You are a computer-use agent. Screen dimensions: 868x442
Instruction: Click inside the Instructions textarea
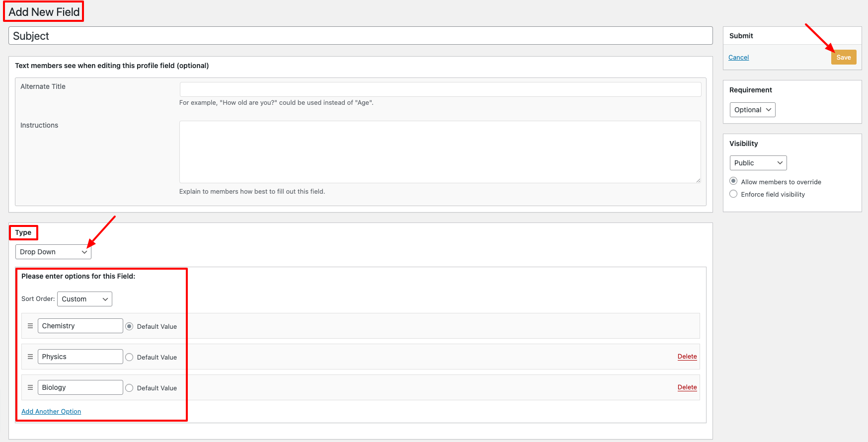click(x=440, y=152)
